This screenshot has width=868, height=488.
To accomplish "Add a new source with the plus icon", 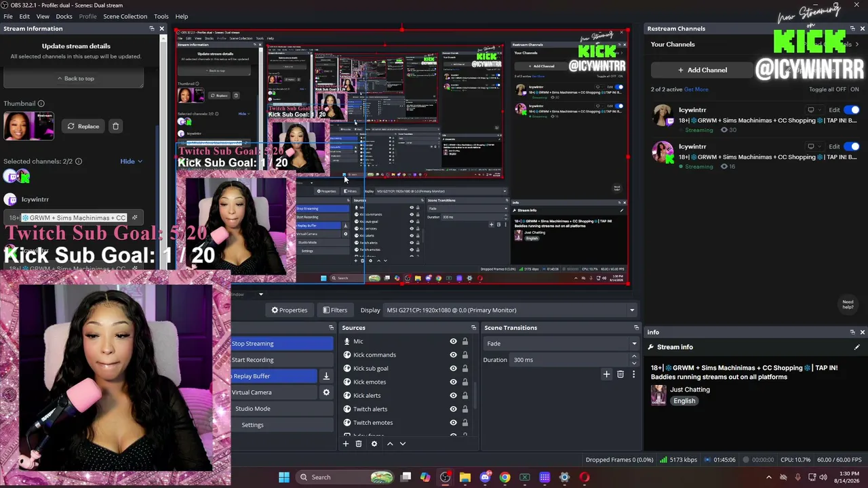I will click(x=345, y=444).
